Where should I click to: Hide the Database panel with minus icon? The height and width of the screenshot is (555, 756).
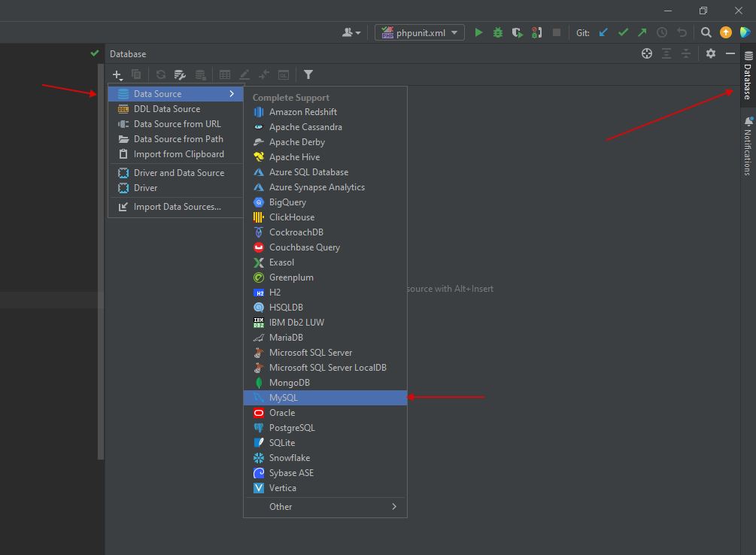(730, 53)
